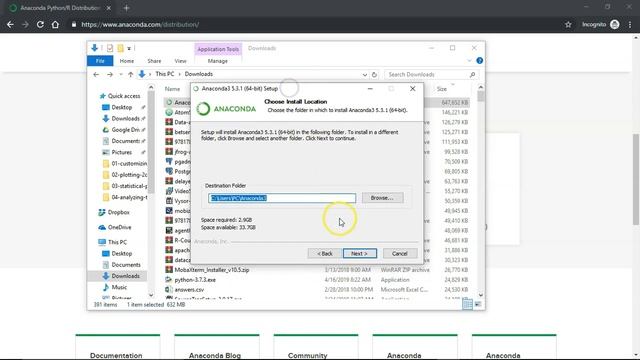
Task: Go back in File Explorer
Action: coord(96,74)
